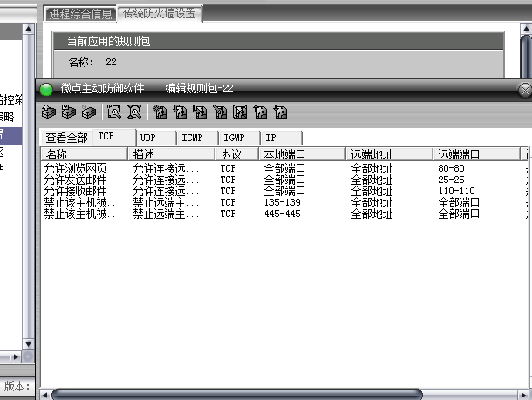Image resolution: width=532 pixels, height=400 pixels.
Task: Click the main window vertical scrollbar thumb
Action: pyautogui.click(x=526, y=56)
